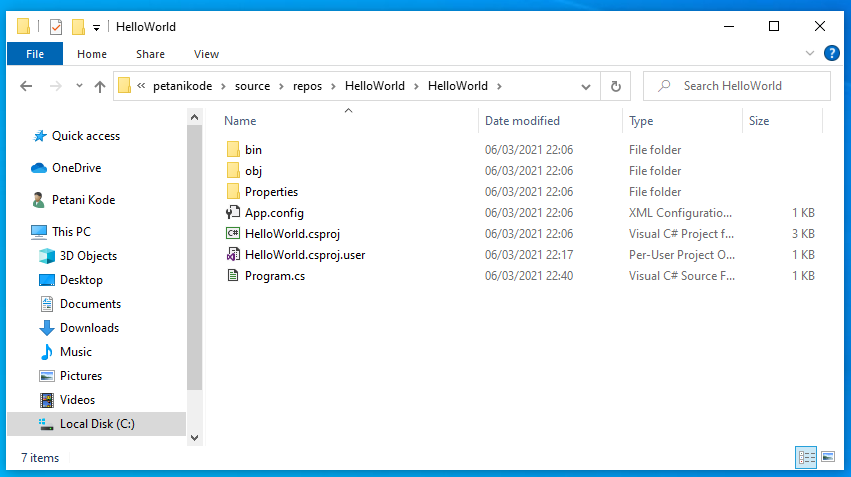Click Downloads label in navigation pane
Screen dimensions: 851x477
(89, 328)
